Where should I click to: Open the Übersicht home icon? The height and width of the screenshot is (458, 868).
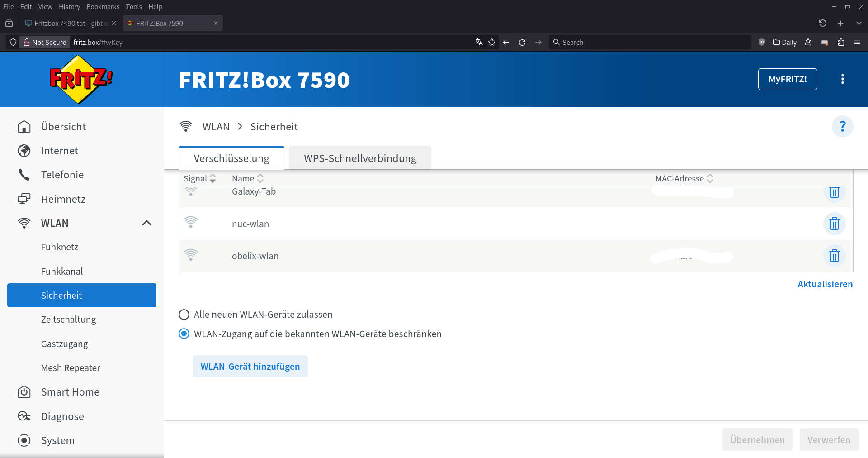24,127
